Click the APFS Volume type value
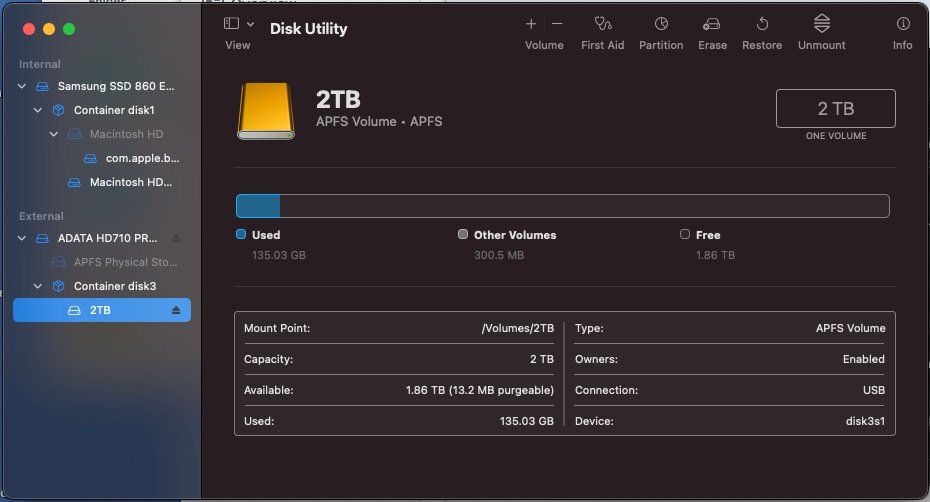The image size is (930, 502). click(x=851, y=328)
